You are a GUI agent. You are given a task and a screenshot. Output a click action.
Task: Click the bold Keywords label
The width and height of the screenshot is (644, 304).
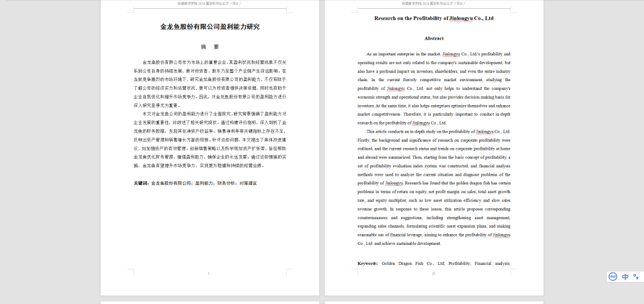368,263
